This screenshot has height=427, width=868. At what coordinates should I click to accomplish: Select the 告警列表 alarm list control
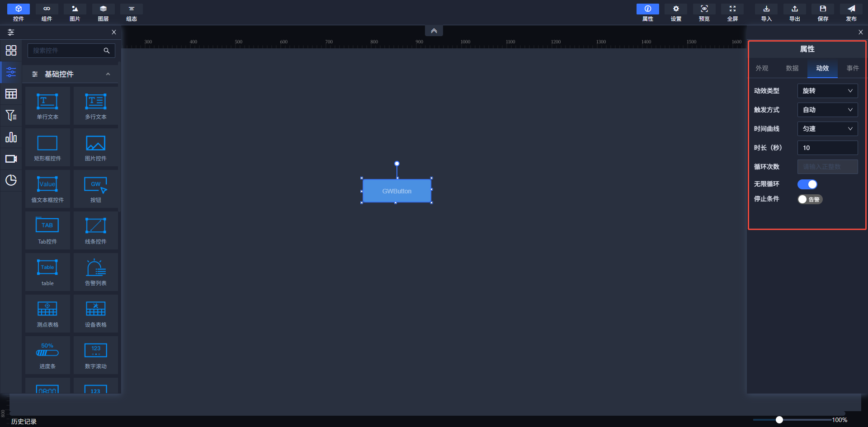coord(96,272)
